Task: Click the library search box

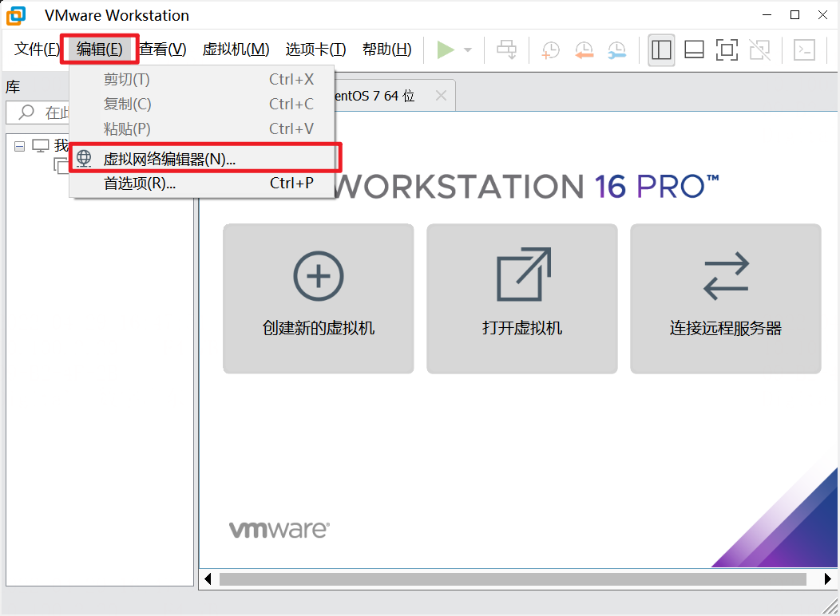Action: click(38, 113)
